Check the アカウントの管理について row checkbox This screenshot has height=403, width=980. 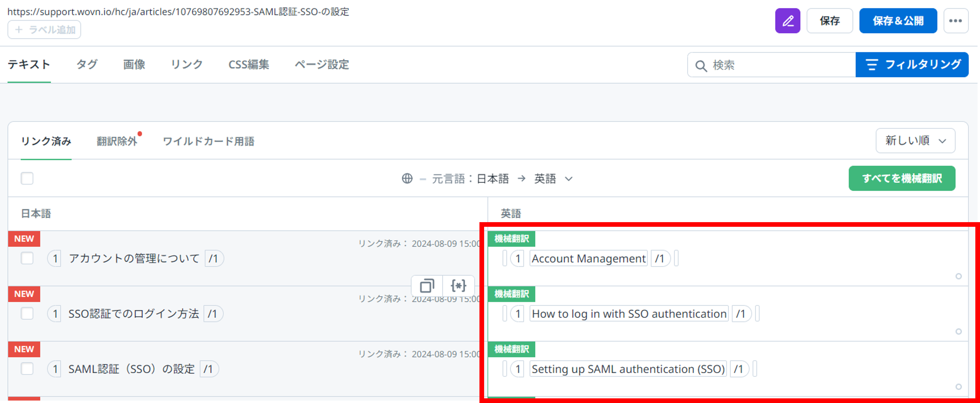tap(27, 258)
